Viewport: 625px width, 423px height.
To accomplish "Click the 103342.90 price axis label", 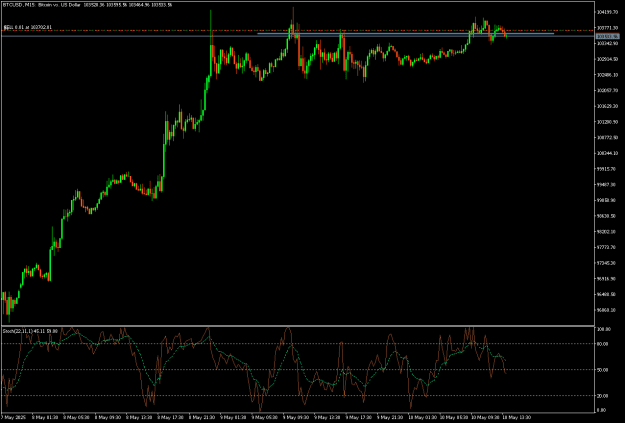I will (x=607, y=43).
